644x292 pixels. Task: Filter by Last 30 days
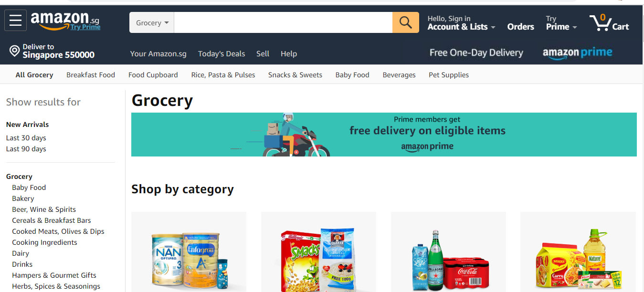point(26,138)
